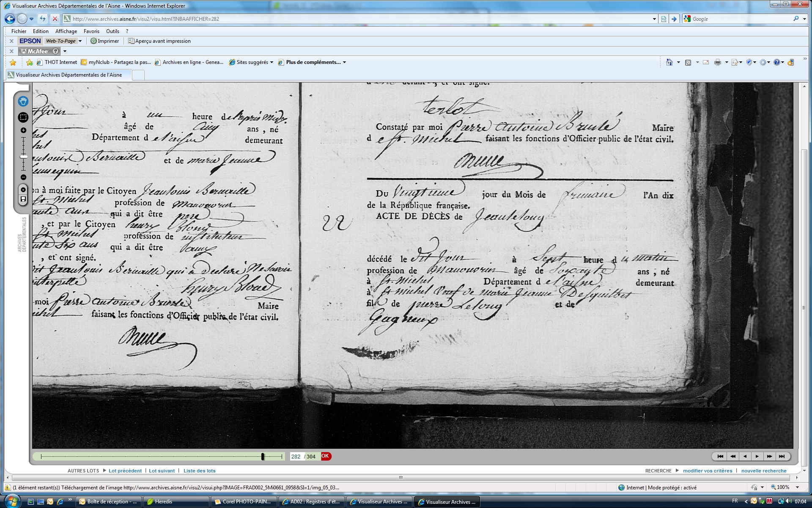
Task: Expand the Sites suggérés dropdown
Action: point(272,62)
